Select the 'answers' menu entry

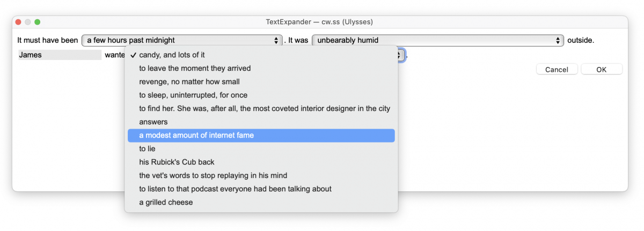(261, 122)
